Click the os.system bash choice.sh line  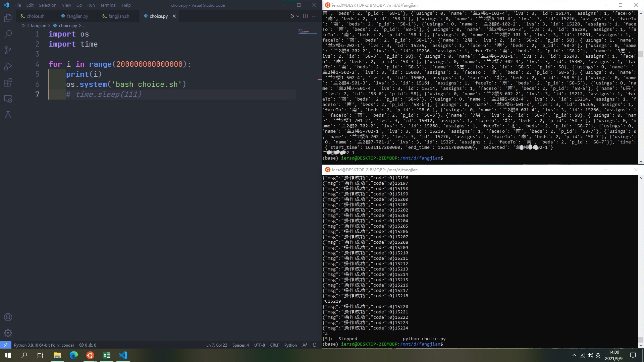(126, 84)
